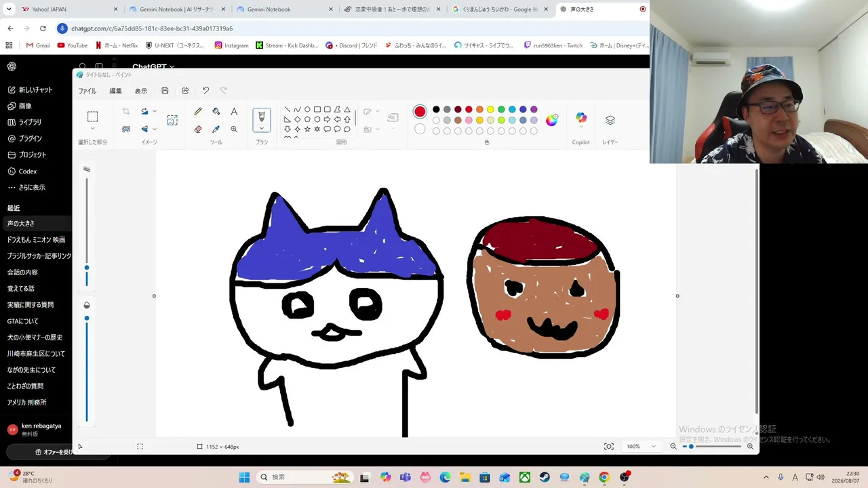
Task: Click the Windows taskbar 検索 search box
Action: pos(305,477)
